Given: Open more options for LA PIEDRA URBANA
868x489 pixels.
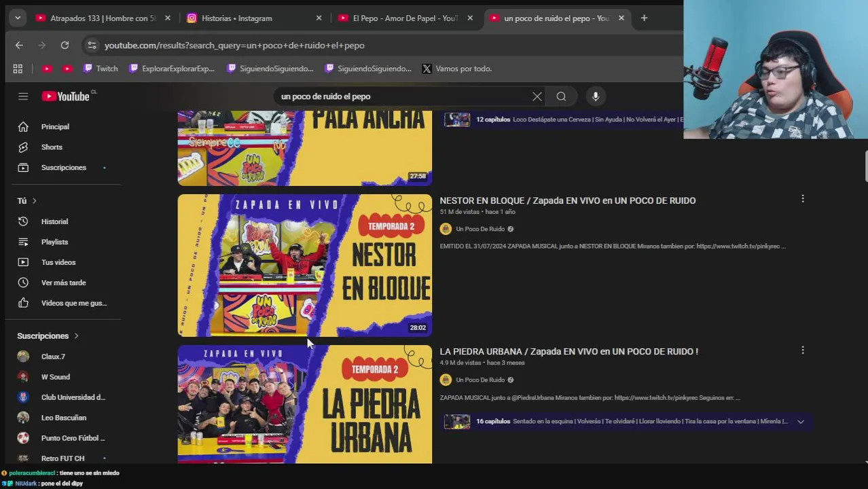Looking at the screenshot, I should pyautogui.click(x=803, y=350).
